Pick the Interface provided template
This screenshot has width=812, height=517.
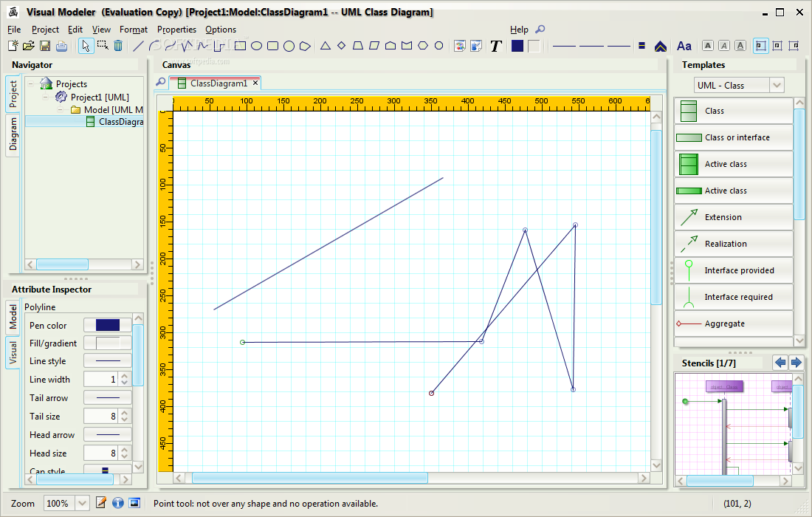733,270
